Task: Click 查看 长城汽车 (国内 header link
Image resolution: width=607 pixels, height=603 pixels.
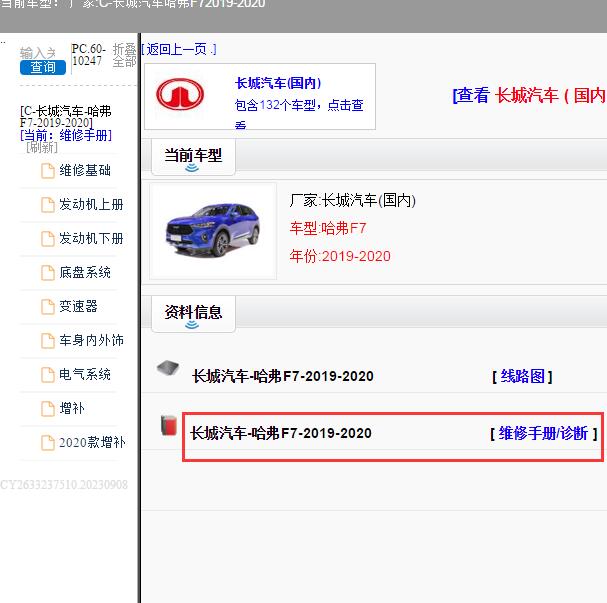Action: tap(529, 95)
